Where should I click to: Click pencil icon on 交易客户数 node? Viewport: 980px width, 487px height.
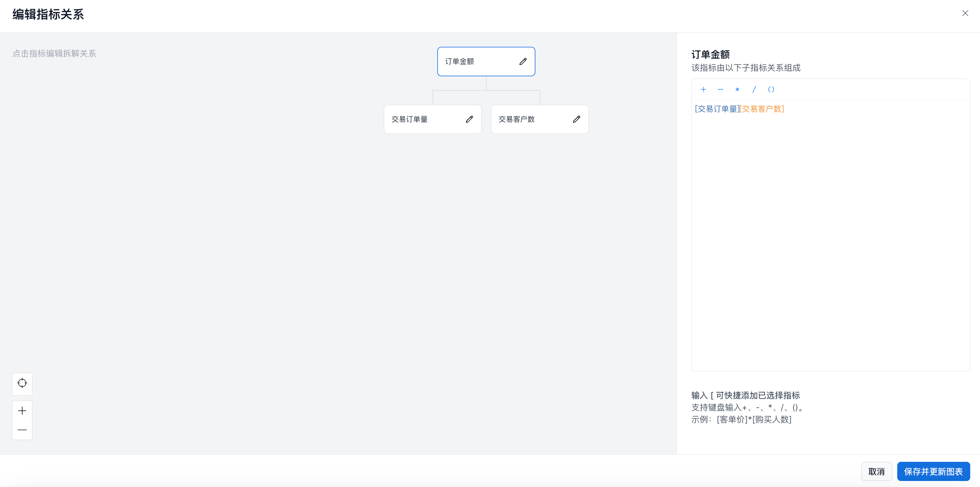click(576, 119)
